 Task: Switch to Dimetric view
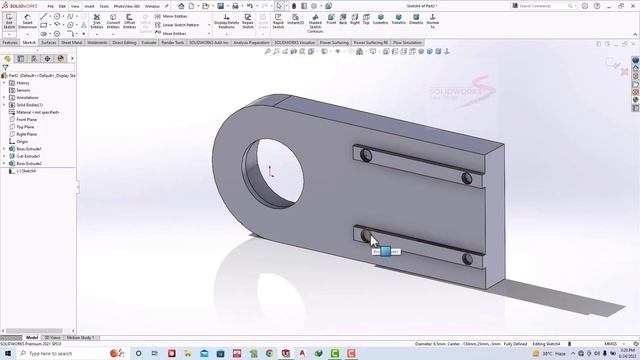(x=416, y=19)
